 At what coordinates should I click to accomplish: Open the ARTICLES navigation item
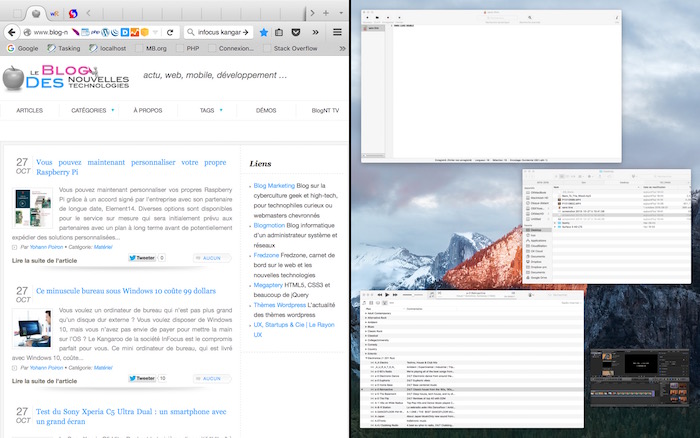[x=30, y=110]
